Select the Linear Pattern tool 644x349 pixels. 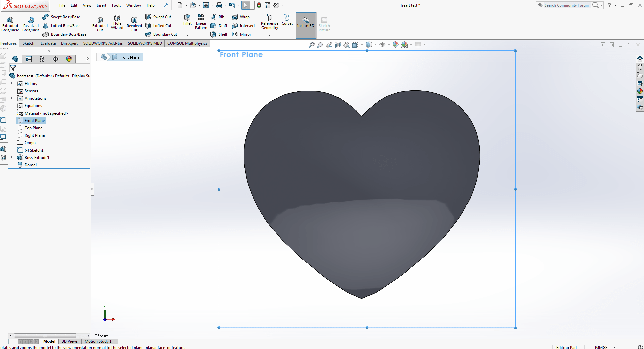pos(201,22)
